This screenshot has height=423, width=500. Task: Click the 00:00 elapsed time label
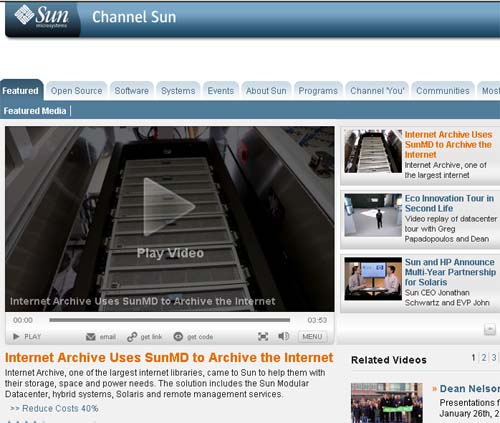click(x=23, y=320)
